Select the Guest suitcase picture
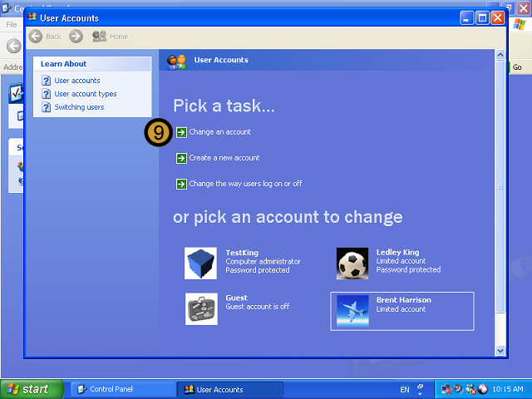 click(x=201, y=309)
